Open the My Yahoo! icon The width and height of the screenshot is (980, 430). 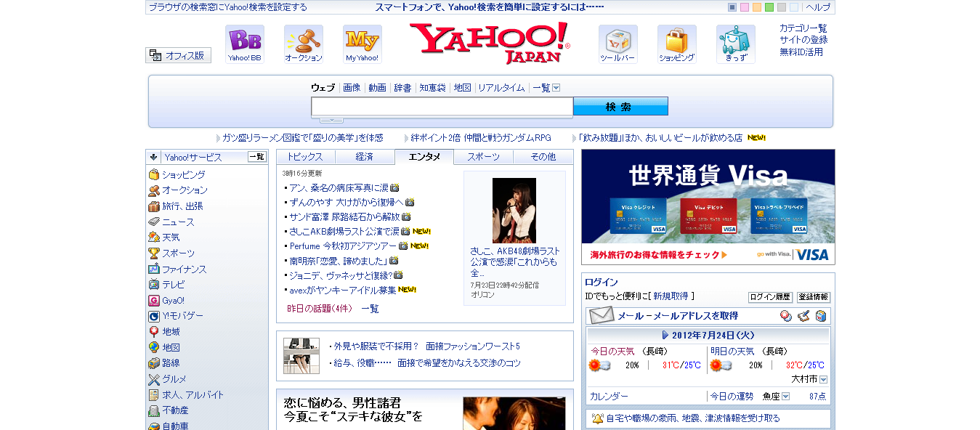363,44
